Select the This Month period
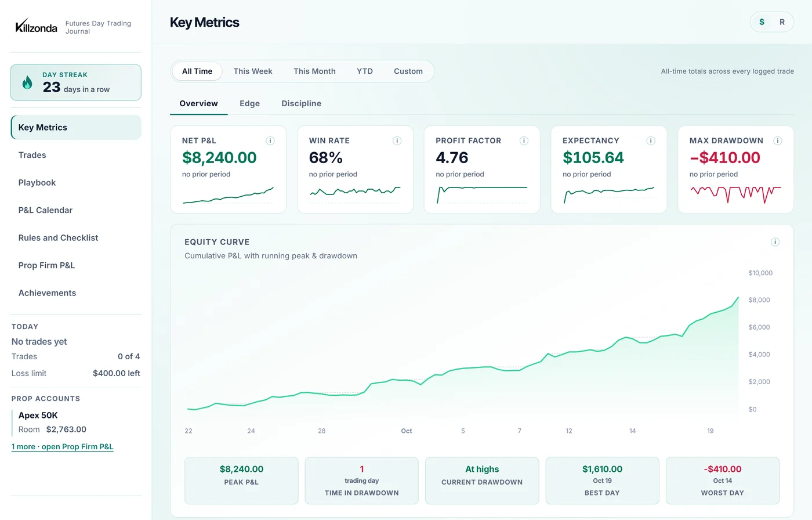 click(x=314, y=71)
